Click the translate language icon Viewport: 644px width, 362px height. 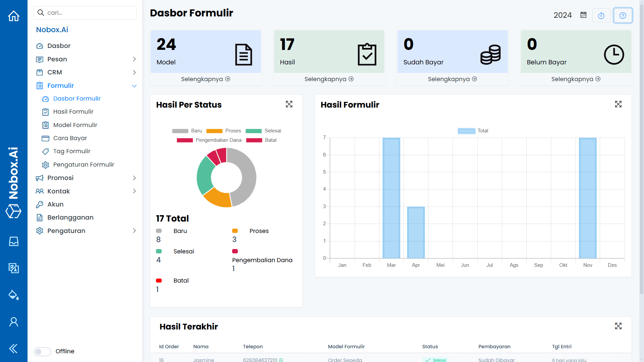(14, 268)
